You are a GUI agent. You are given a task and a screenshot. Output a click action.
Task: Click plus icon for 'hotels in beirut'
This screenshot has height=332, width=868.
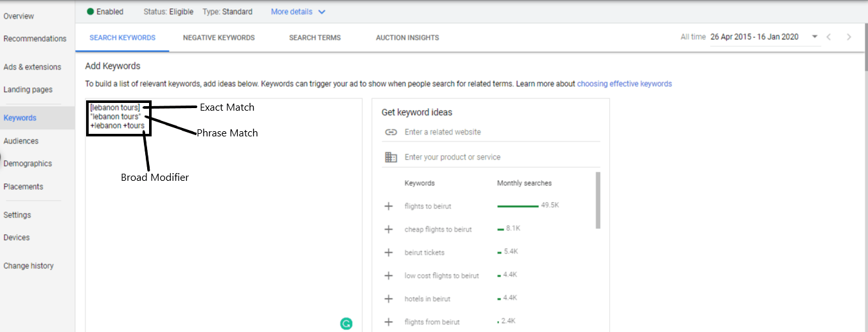click(x=388, y=299)
